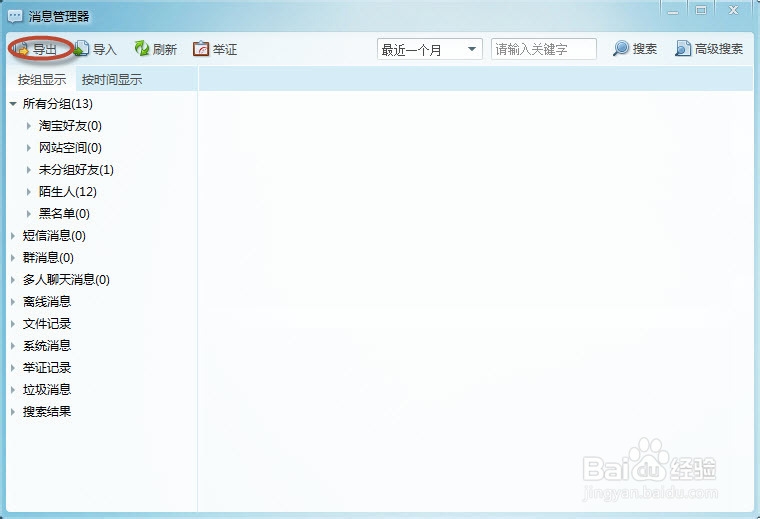Expand the 多人聊天消息(0) node arrow

[x=13, y=280]
